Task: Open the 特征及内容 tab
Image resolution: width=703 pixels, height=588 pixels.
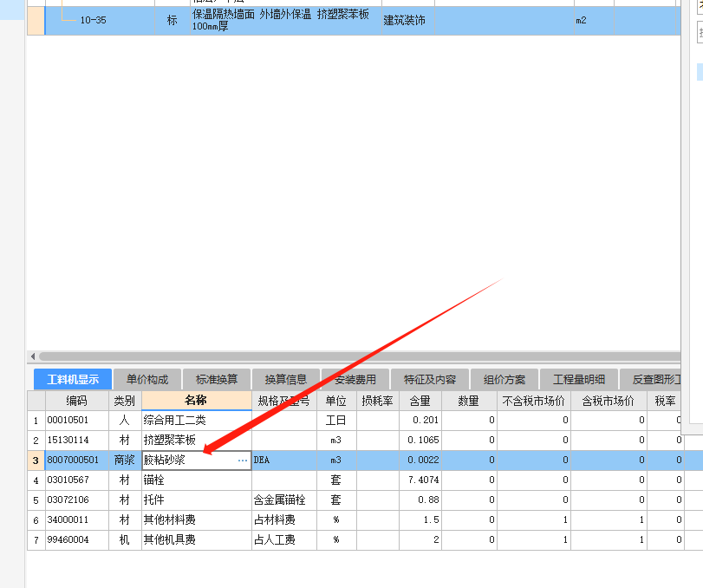Action: tap(429, 380)
